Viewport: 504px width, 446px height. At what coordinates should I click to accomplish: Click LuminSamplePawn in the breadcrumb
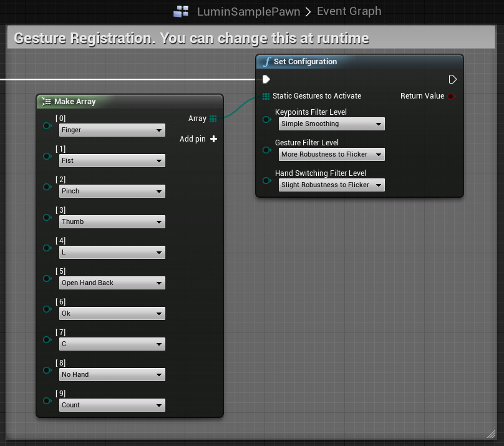(248, 11)
